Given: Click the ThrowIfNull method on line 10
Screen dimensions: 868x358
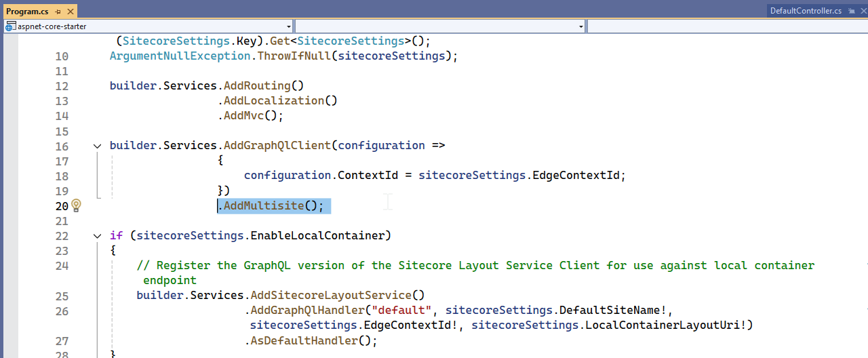Looking at the screenshot, I should point(293,56).
